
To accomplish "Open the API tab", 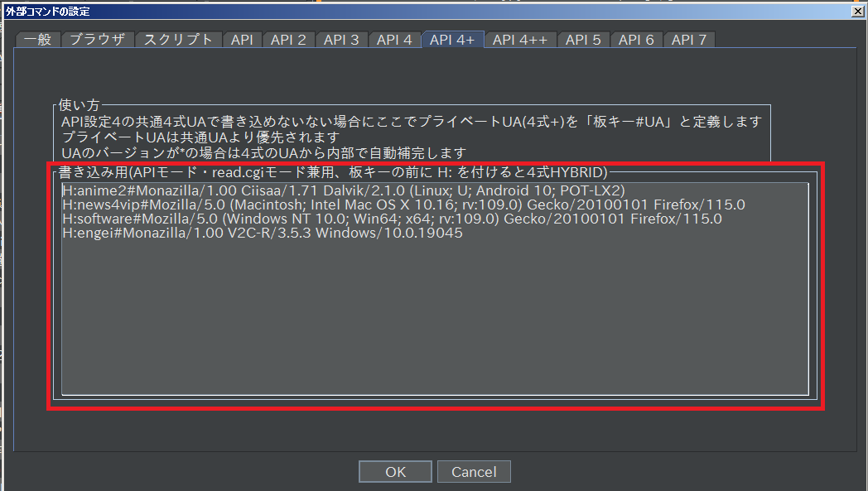I will click(x=242, y=40).
